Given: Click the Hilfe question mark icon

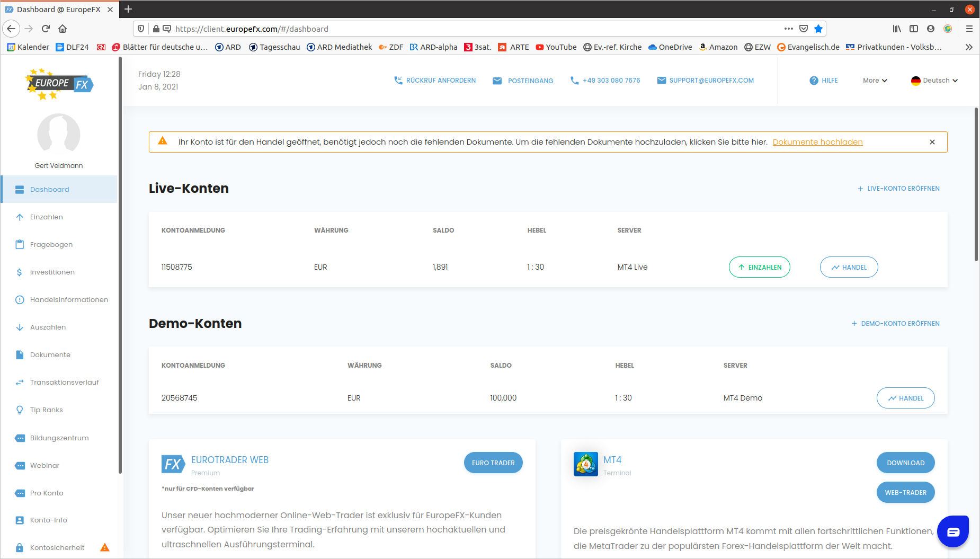Looking at the screenshot, I should click(x=814, y=81).
